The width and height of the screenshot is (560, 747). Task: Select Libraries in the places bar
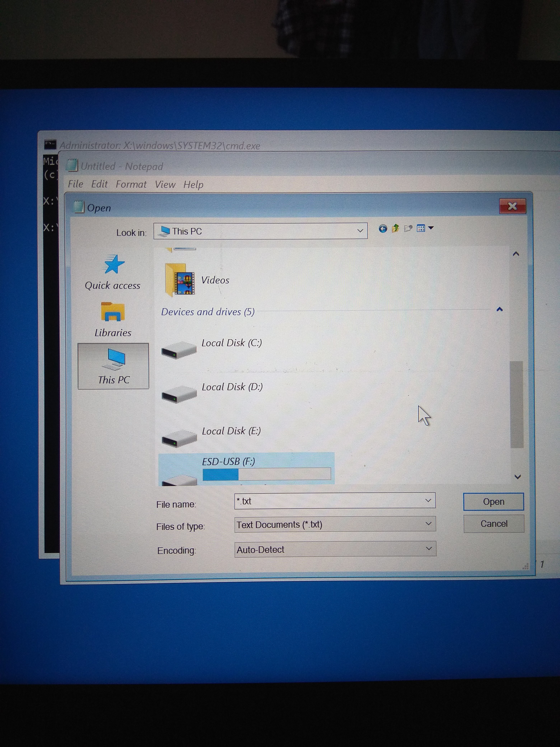tap(113, 319)
